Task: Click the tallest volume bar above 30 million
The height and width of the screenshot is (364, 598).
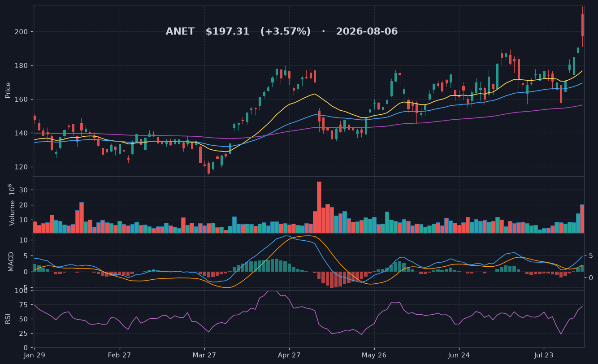Action: pyautogui.click(x=319, y=207)
